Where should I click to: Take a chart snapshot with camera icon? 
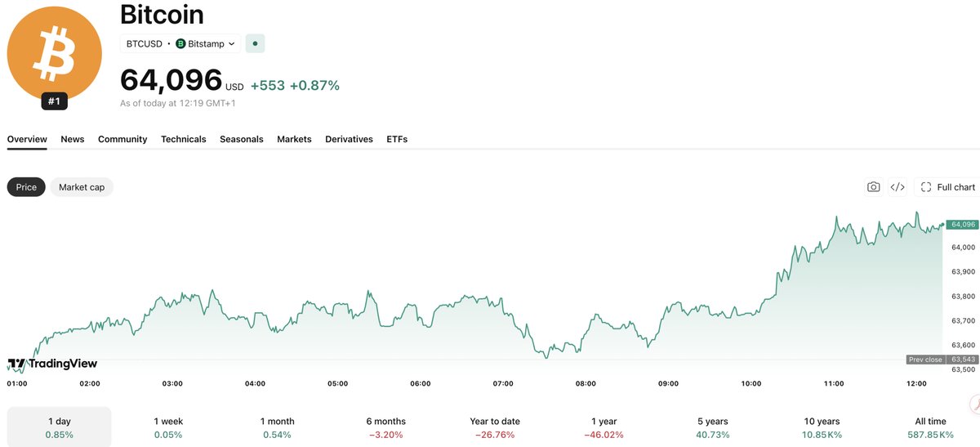click(873, 187)
